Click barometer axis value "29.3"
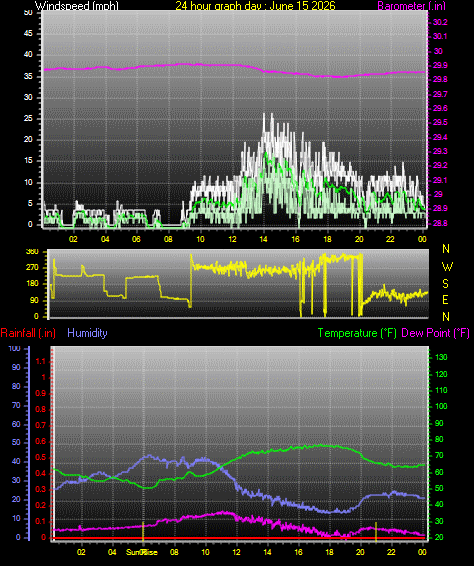474x566 pixels. 440,151
